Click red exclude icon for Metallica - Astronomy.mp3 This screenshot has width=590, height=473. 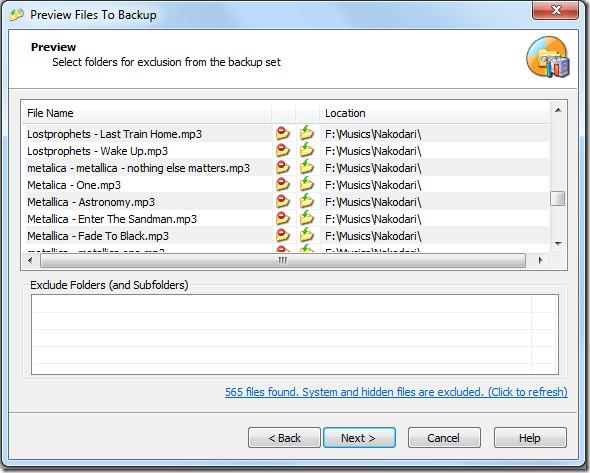coord(283,201)
